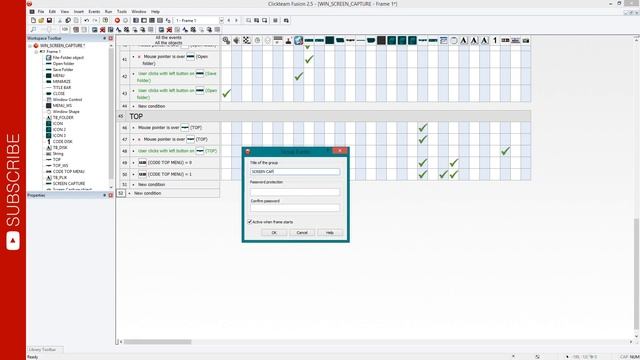Viewport: 640px width, 360px height.
Task: Click the 'Confirm password' input field
Action: (x=295, y=208)
